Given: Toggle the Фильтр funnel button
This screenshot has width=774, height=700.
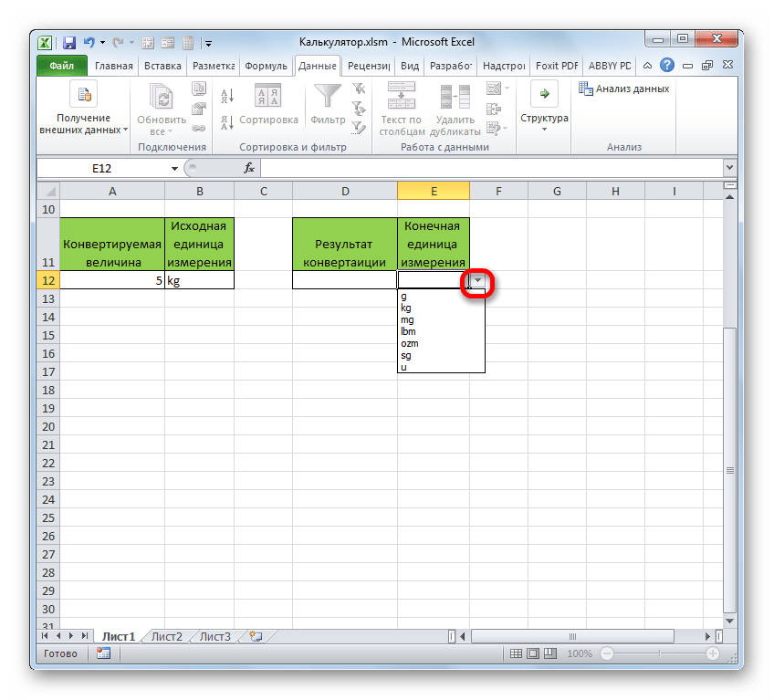Looking at the screenshot, I should [x=328, y=104].
